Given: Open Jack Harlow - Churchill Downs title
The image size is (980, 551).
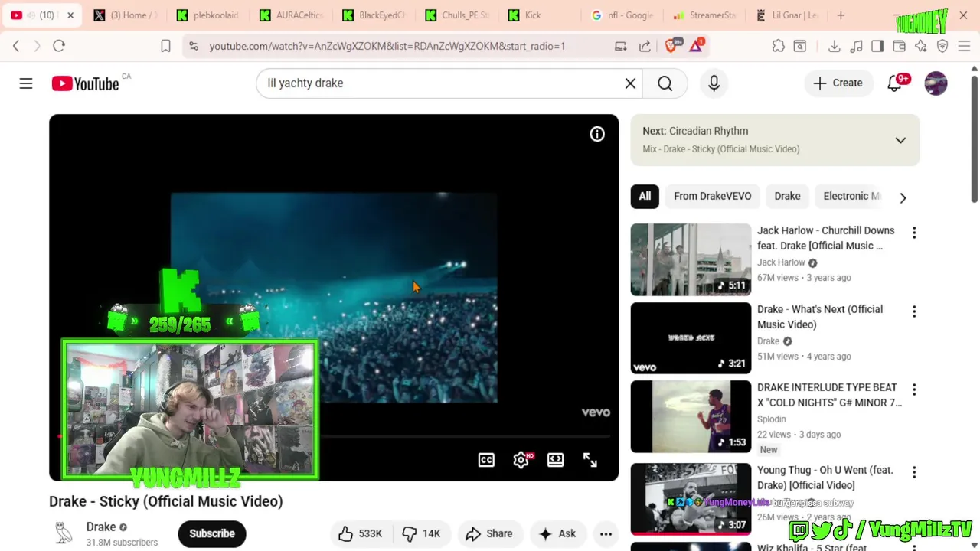Looking at the screenshot, I should coord(825,238).
